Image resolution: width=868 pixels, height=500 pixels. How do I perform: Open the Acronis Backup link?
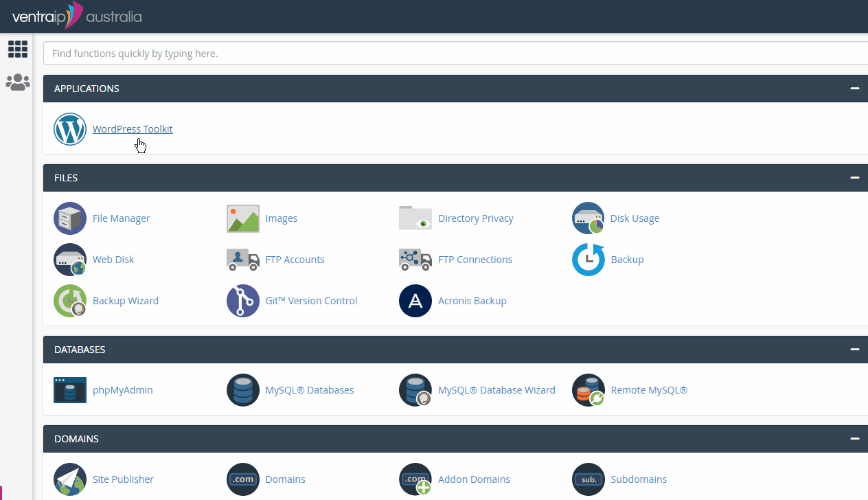coord(472,301)
